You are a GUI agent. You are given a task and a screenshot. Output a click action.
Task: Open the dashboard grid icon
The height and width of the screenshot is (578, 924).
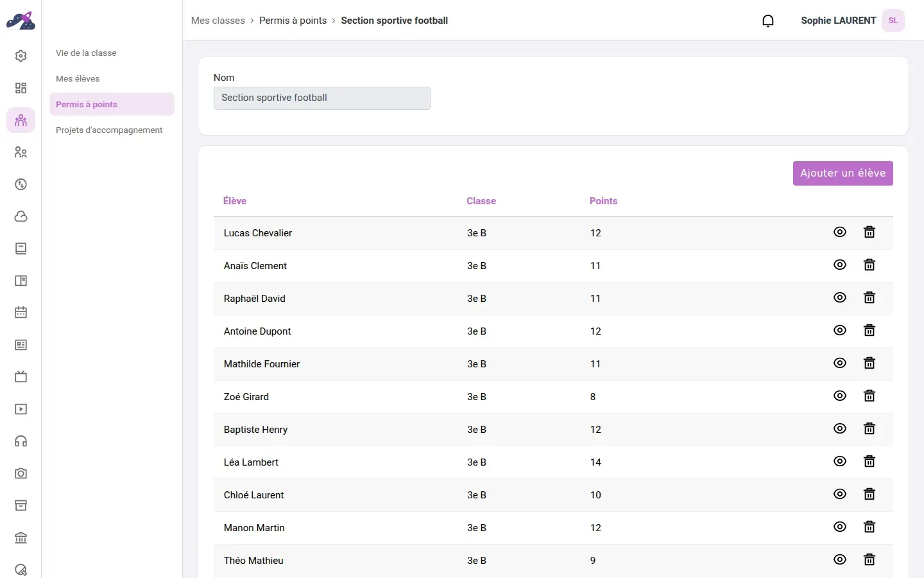click(21, 88)
